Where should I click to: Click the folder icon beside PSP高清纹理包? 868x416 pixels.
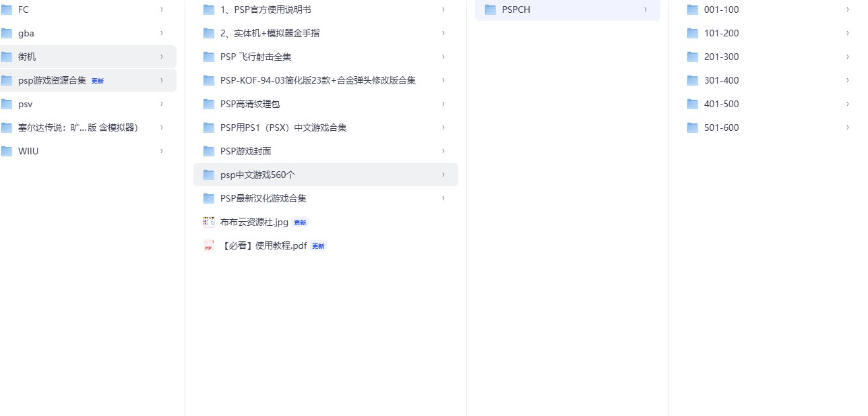click(208, 104)
